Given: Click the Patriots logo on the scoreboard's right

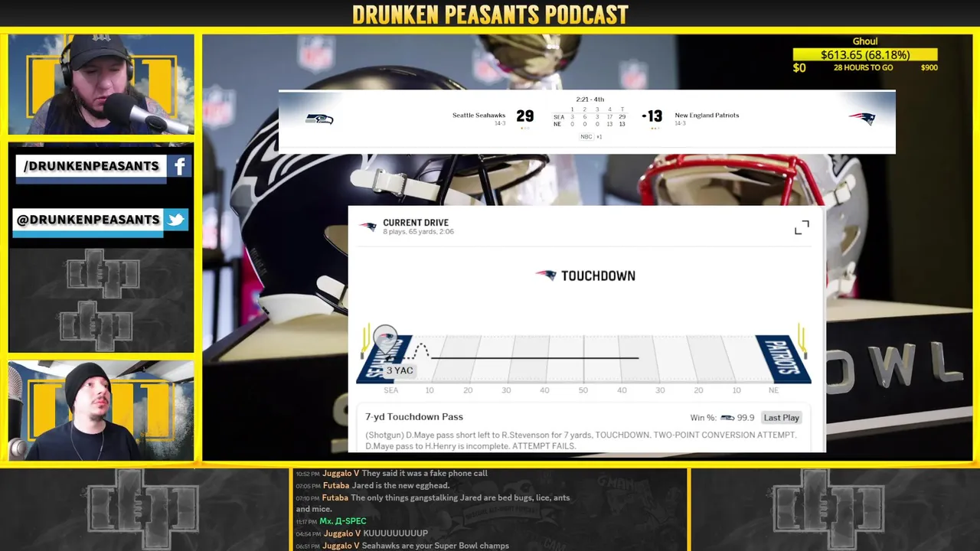Looking at the screenshot, I should click(x=861, y=119).
